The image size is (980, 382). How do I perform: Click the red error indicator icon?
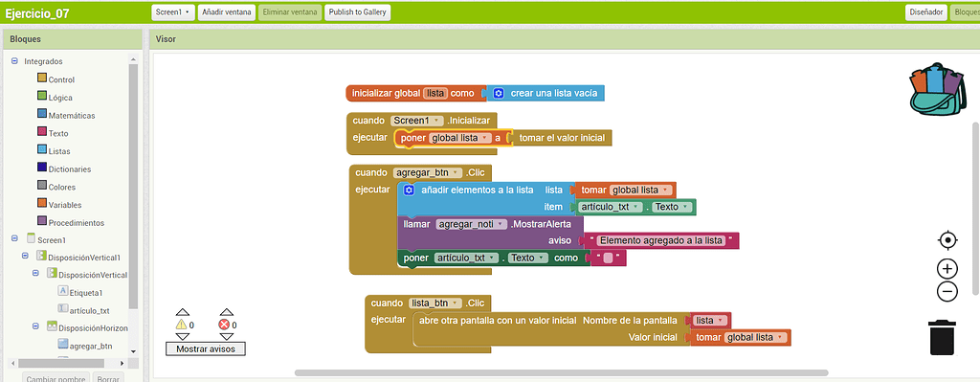[x=224, y=325]
